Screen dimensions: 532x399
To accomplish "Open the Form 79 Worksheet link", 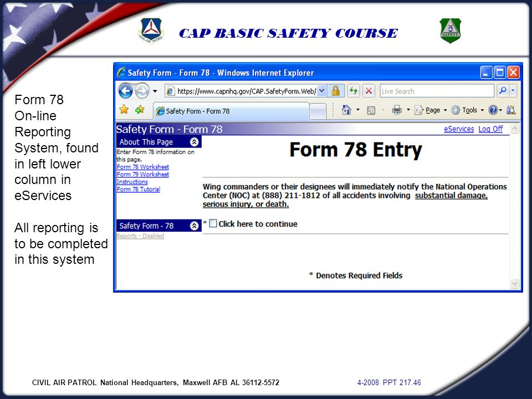I will pos(142,174).
